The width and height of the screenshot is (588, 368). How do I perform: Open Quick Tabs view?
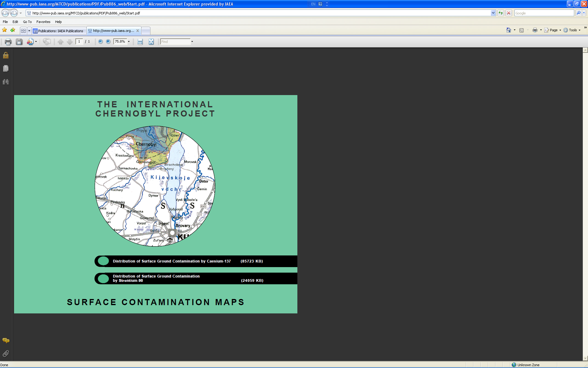pos(23,31)
